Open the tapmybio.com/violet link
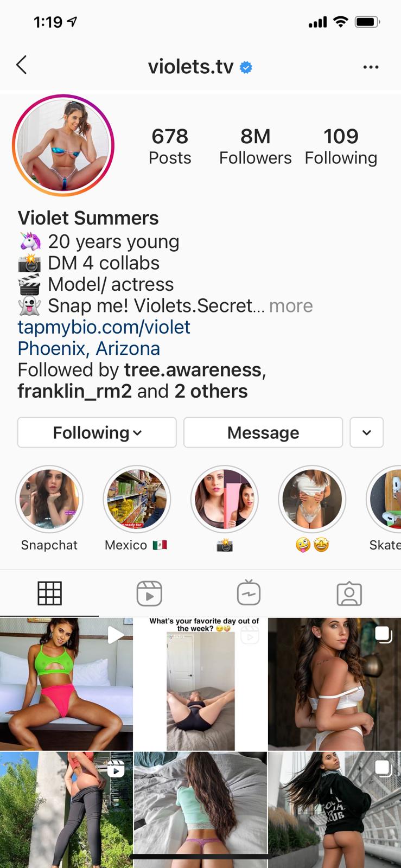Image resolution: width=401 pixels, height=868 pixels. point(104,327)
